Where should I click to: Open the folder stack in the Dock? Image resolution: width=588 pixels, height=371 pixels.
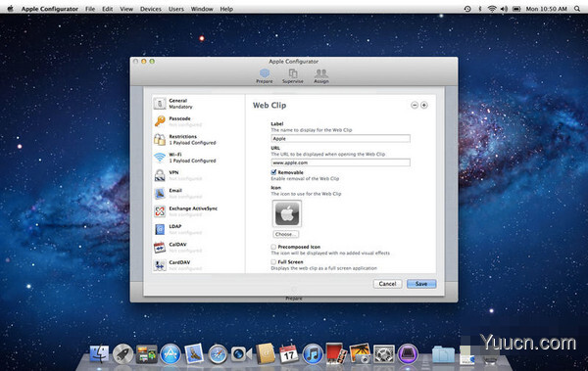pyautogui.click(x=443, y=353)
